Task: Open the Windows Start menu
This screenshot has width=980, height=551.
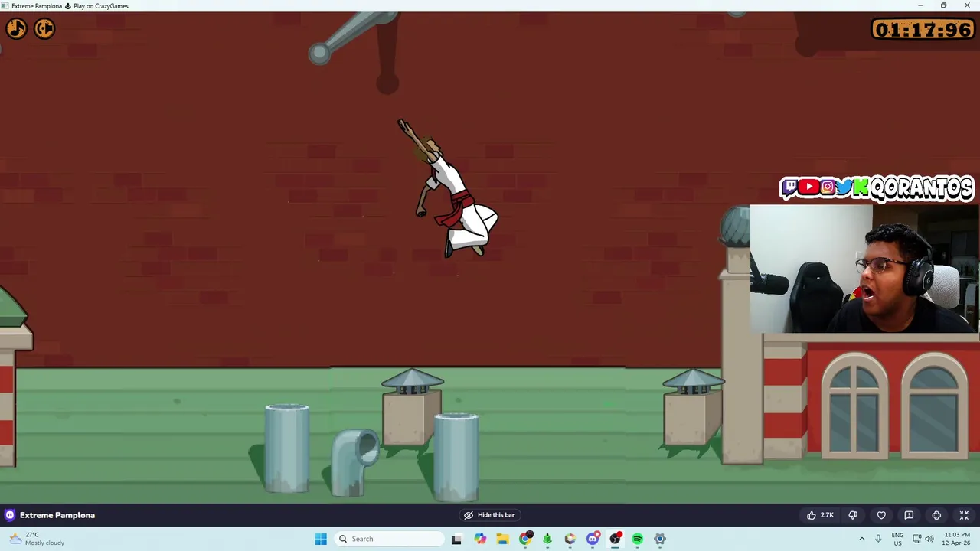Action: [321, 539]
